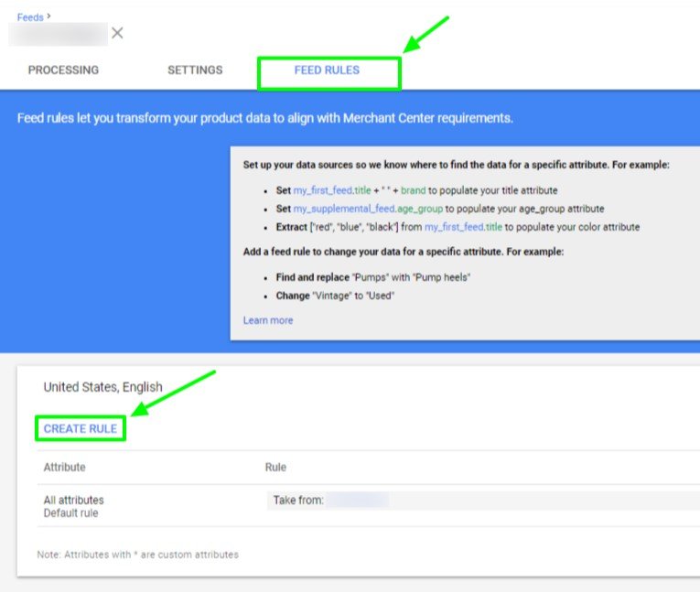Click the Take from rule cell
Viewport: 700px width, 592px height.
297,501
